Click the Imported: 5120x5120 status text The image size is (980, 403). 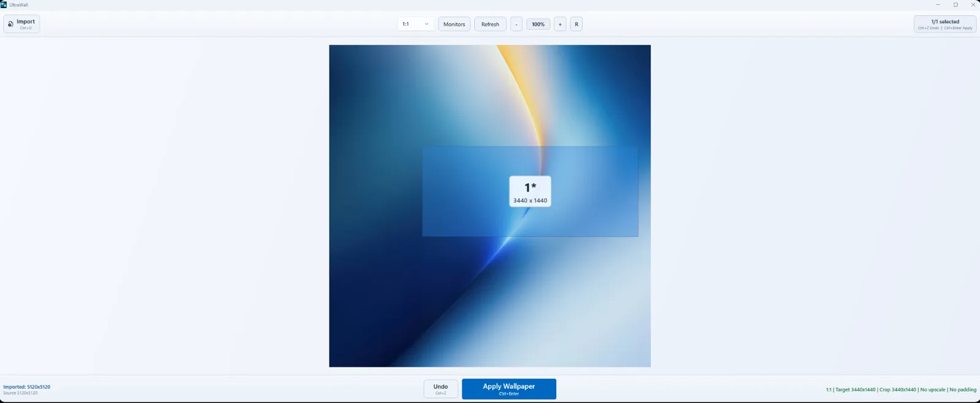(27, 387)
